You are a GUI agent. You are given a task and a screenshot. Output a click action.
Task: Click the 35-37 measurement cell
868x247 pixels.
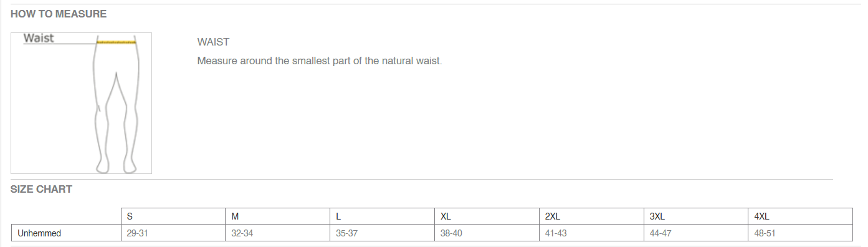(382, 233)
